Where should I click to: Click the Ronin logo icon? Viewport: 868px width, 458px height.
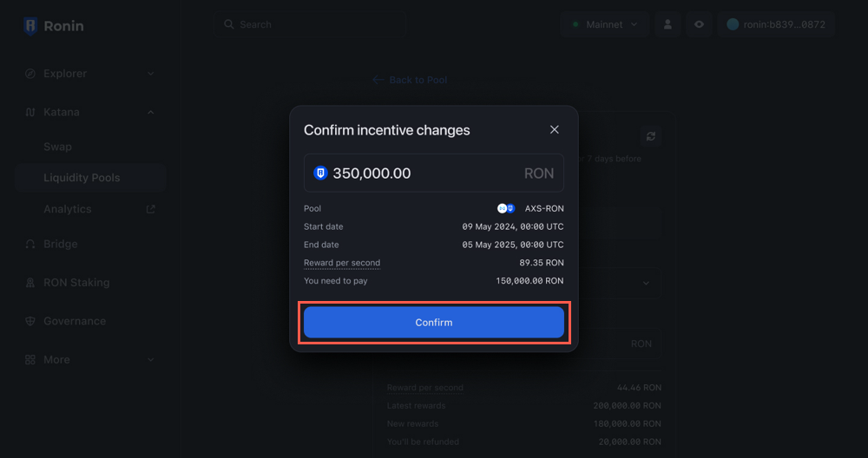pos(30,26)
